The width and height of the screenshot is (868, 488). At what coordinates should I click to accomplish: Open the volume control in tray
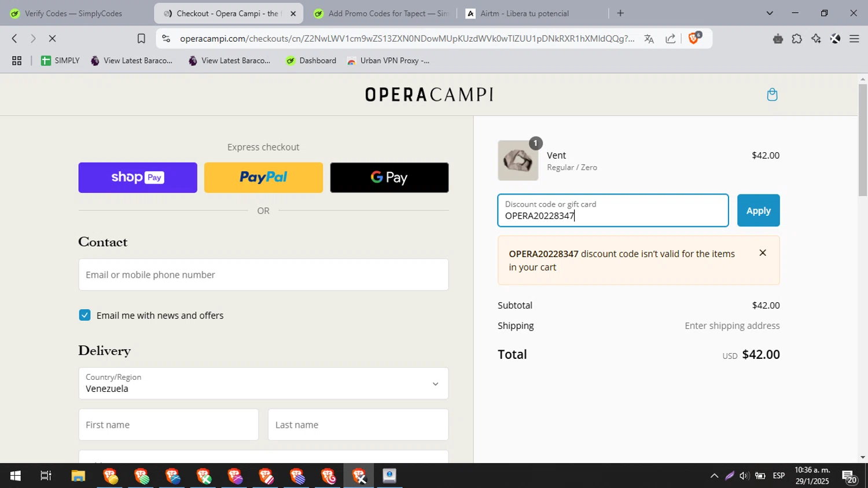pos(744,476)
